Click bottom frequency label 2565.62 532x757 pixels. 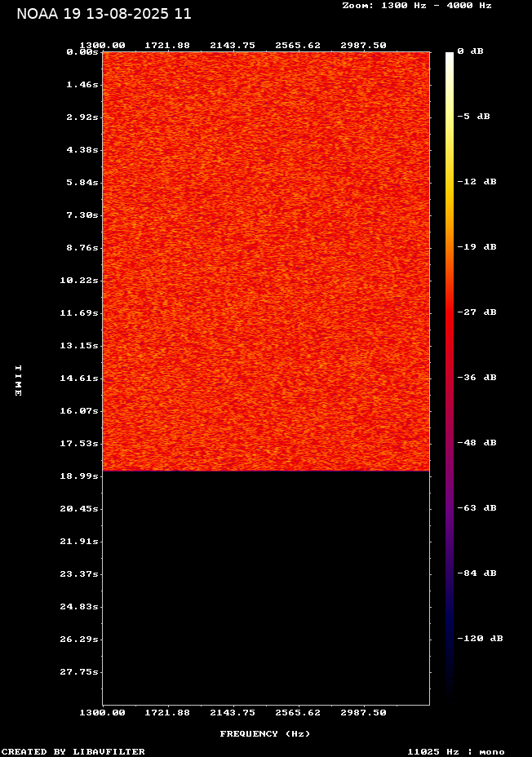click(298, 713)
